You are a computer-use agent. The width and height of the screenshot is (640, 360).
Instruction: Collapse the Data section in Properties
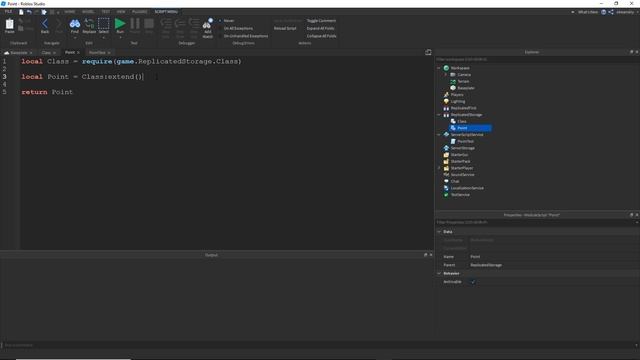439,231
